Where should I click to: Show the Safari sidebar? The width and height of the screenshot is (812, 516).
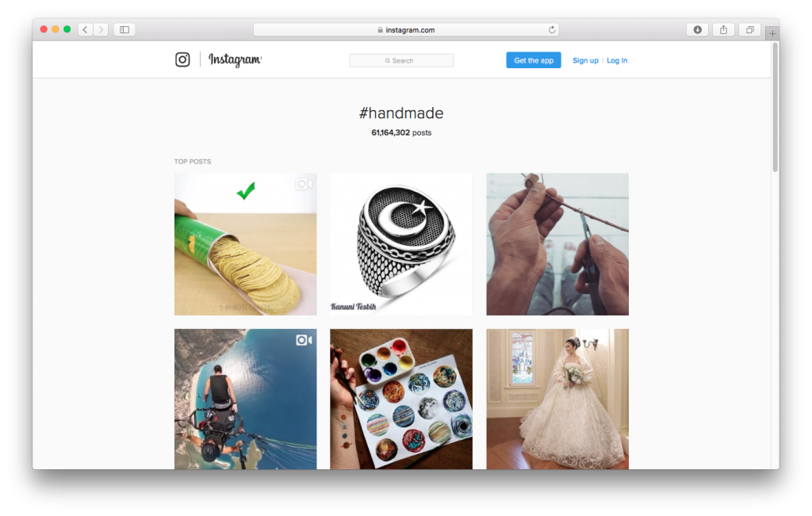(x=124, y=29)
